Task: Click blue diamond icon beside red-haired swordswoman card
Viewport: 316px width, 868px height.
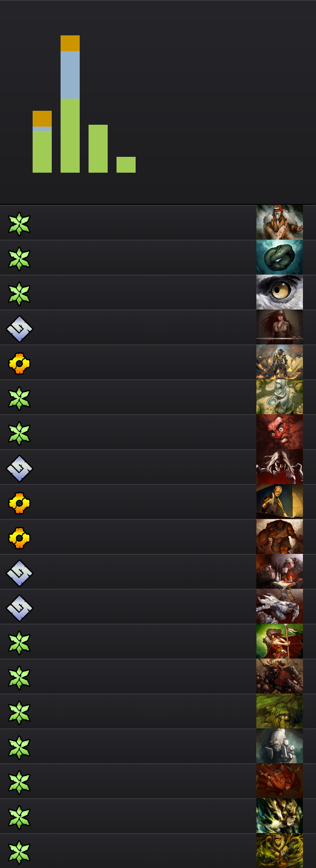Action: [x=19, y=329]
